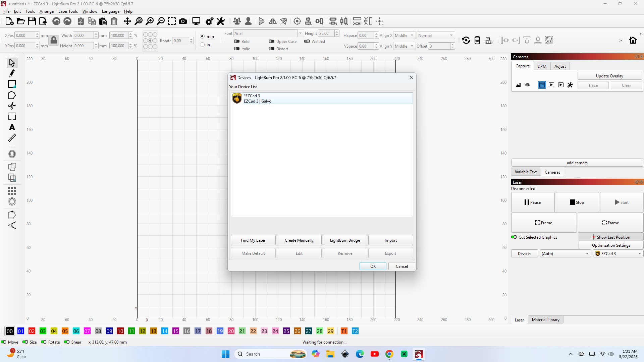This screenshot has width=644, height=362.
Task: Pick the red 02 layer color swatch
Action: point(32,331)
